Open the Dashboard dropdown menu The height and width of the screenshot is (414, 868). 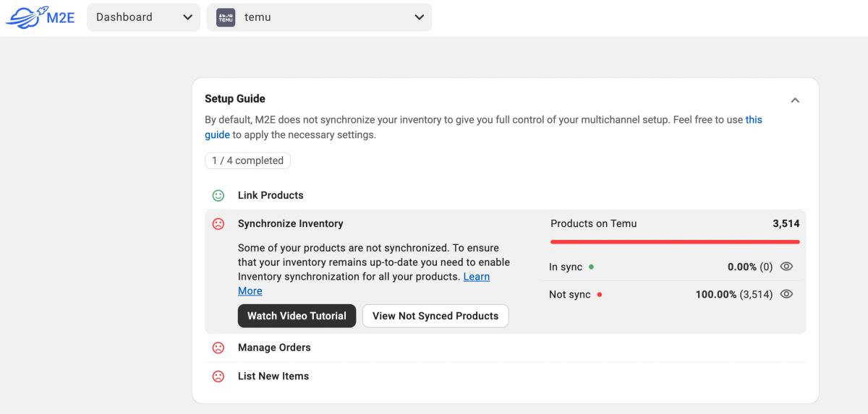pos(143,17)
